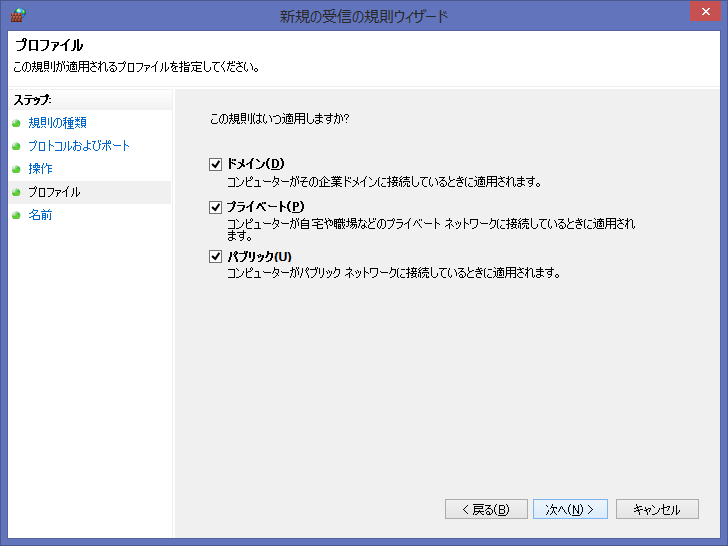728x546 pixels.
Task: Click the パブリック description text
Action: coord(393,273)
